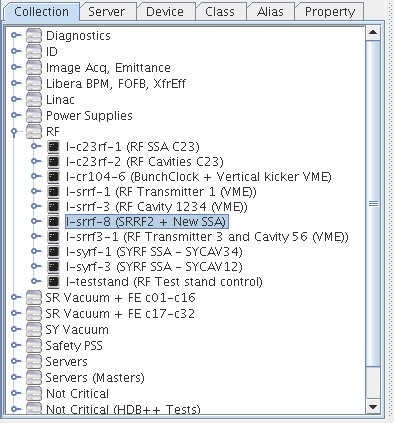This screenshot has height=423, width=394.
Task: Click the Libera BPM collection icon
Action: 34,83
